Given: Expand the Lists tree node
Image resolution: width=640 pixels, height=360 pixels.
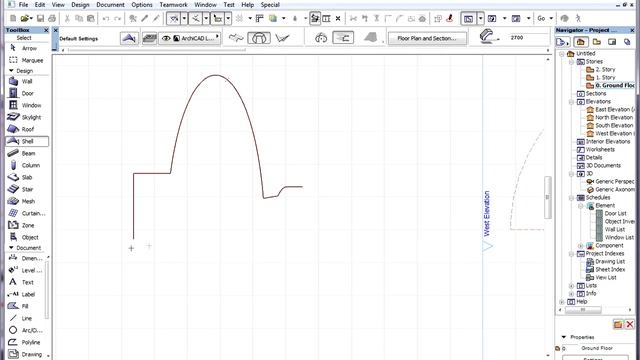Looking at the screenshot, I should click(571, 286).
